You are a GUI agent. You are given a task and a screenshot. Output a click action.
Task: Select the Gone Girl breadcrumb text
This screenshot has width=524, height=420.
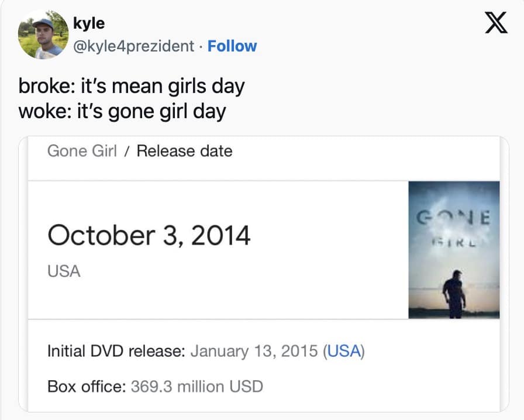click(x=82, y=151)
